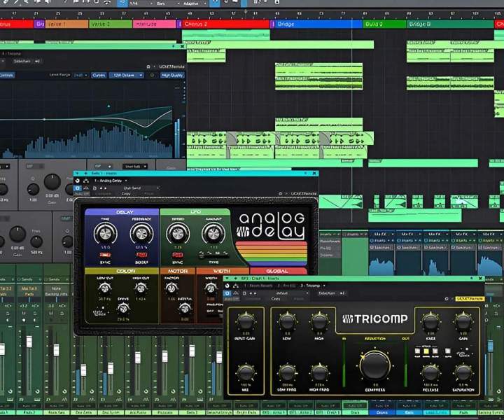Screen dimensions: 504x420
Task: Open the Adaptive snap dropdown in toolbar
Action: 195,3
